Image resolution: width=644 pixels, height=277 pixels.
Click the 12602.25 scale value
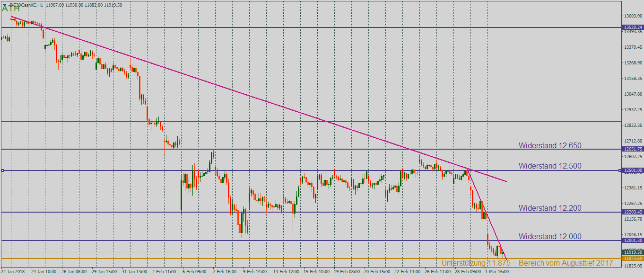633,157
